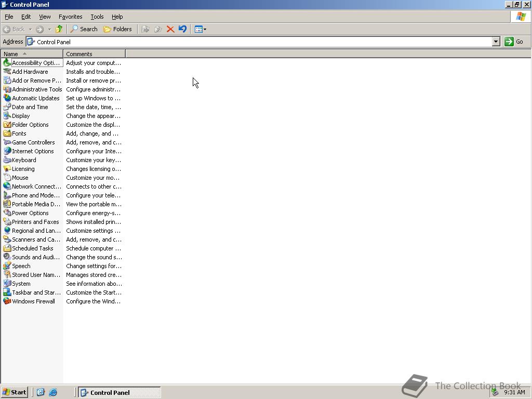Open the Back history dropdown arrow
This screenshot has height=399, width=532.
pyautogui.click(x=30, y=29)
